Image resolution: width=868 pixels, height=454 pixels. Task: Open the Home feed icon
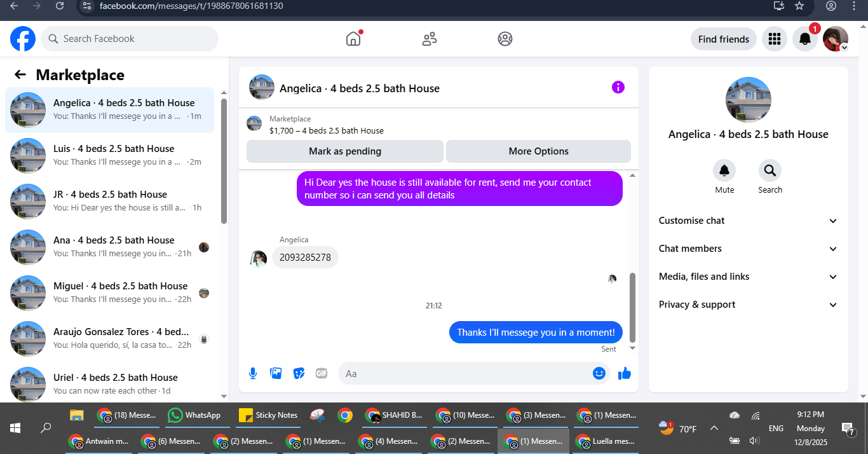[353, 39]
